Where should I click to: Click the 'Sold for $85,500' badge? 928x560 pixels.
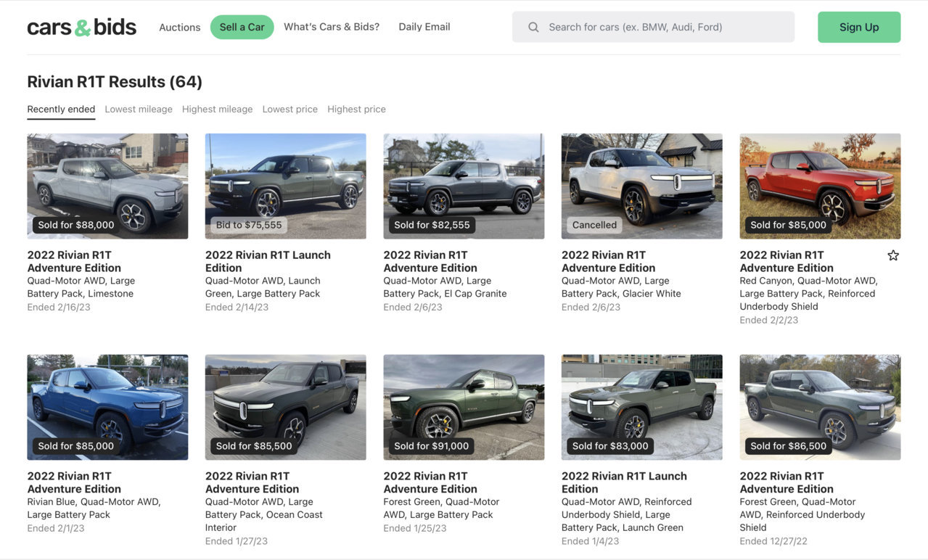[254, 446]
